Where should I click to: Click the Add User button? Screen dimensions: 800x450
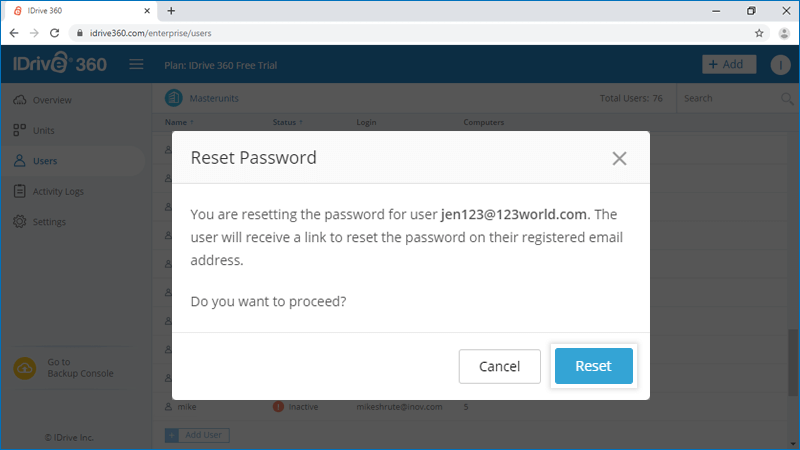click(197, 435)
